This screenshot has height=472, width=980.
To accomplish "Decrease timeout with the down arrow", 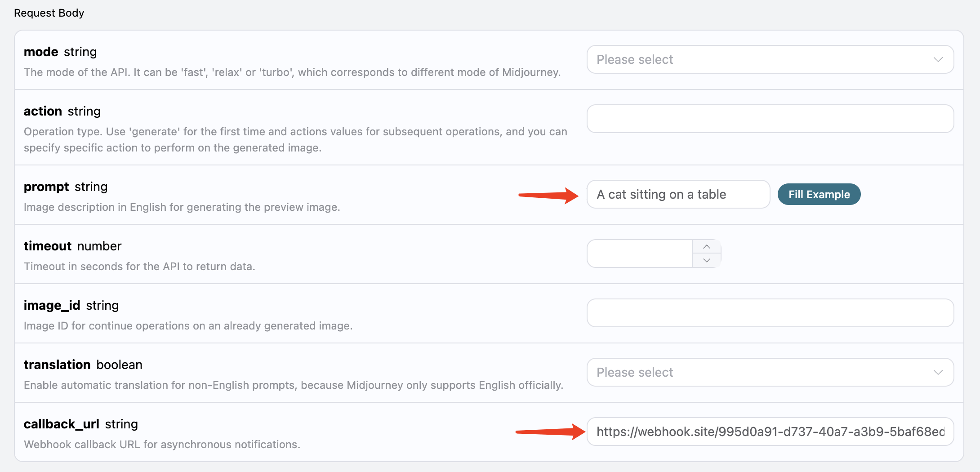I will [x=707, y=260].
